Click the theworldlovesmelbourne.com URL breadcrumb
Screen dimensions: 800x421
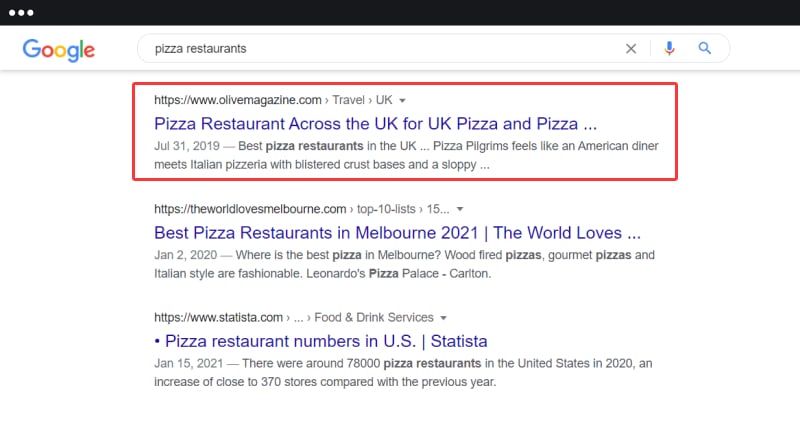click(x=302, y=209)
